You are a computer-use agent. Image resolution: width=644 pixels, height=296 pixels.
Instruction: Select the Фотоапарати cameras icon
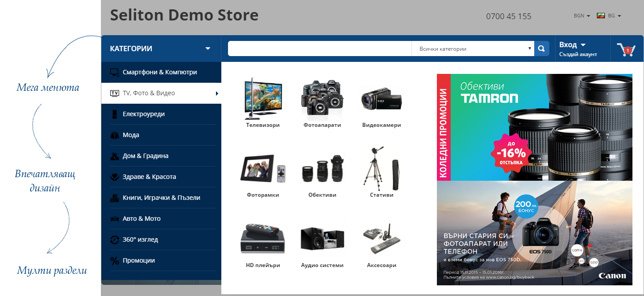pyautogui.click(x=322, y=96)
